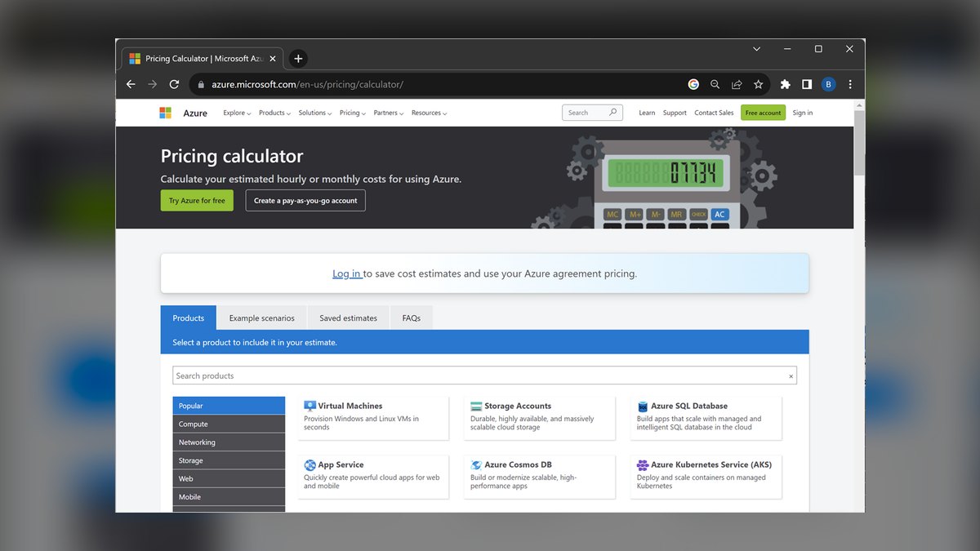Viewport: 980px width, 551px height.
Task: Click the padlock site info icon
Action: [x=201, y=84]
